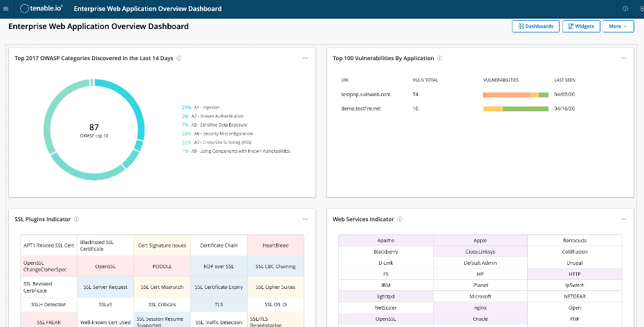Click the SSL Cert Mismatch cell
The height and width of the screenshot is (327, 644).
(x=163, y=287)
